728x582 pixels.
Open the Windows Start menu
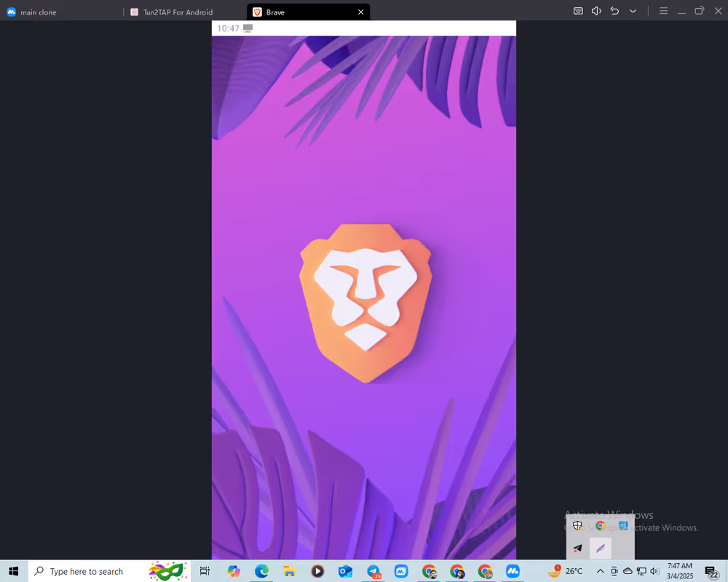pos(13,572)
